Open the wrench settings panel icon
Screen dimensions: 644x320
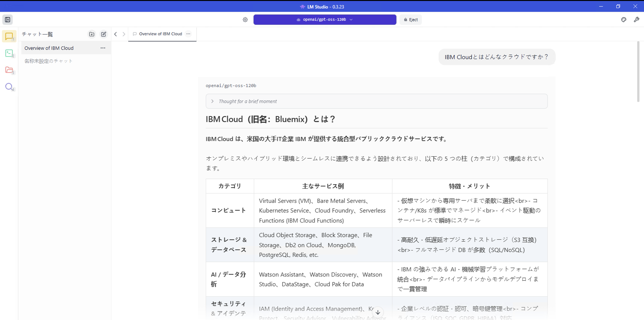pos(636,20)
